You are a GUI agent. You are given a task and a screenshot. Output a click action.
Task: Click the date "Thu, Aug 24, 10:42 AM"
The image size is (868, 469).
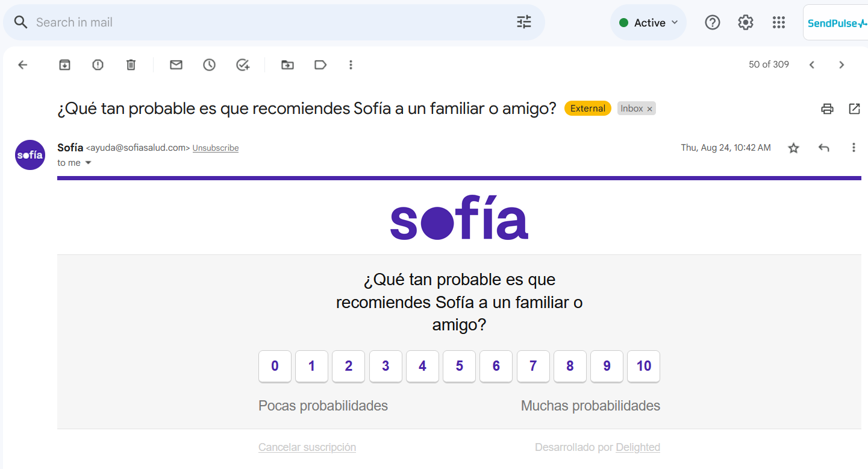point(726,148)
